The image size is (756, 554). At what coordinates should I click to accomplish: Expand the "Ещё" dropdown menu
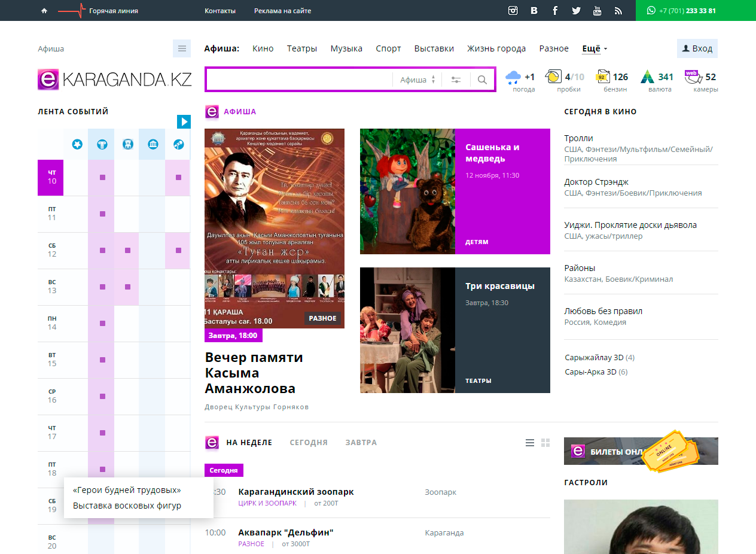pos(595,48)
